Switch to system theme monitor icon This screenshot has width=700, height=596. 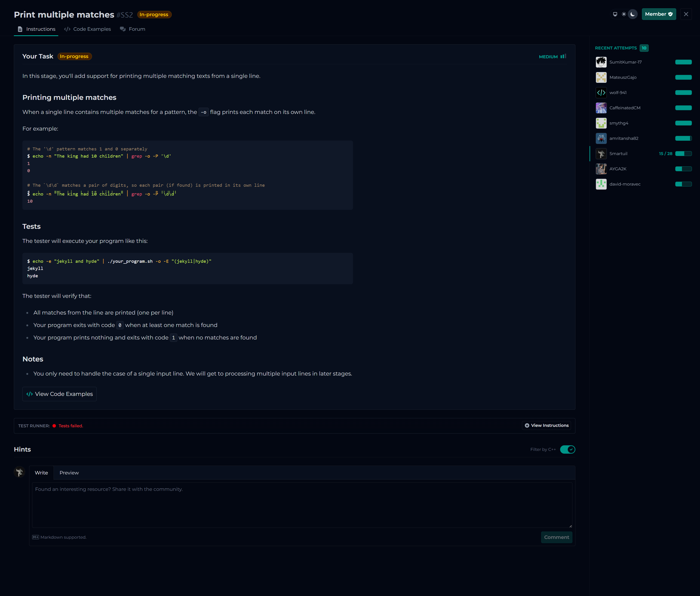click(615, 14)
